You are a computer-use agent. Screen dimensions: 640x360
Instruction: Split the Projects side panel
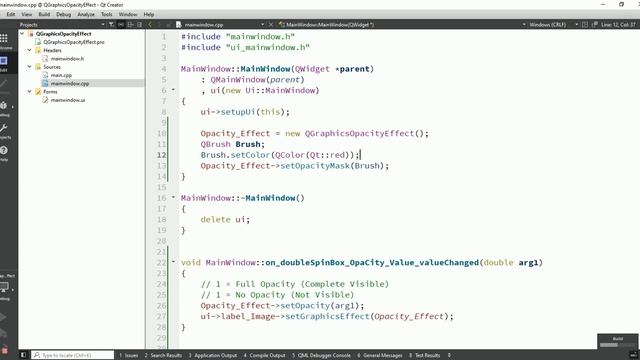pyautogui.click(x=130, y=24)
